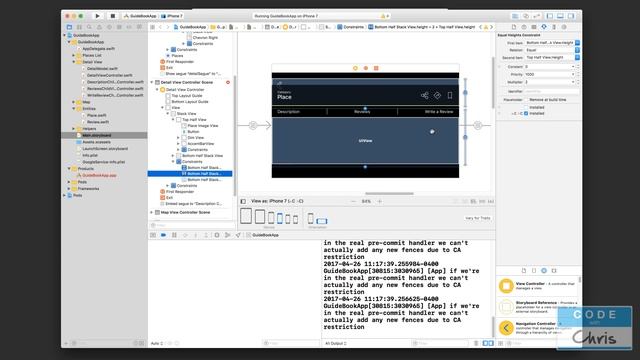This screenshot has width=640, height=360.
Task: Open the Project navigator folder icon
Action: pos(69,27)
